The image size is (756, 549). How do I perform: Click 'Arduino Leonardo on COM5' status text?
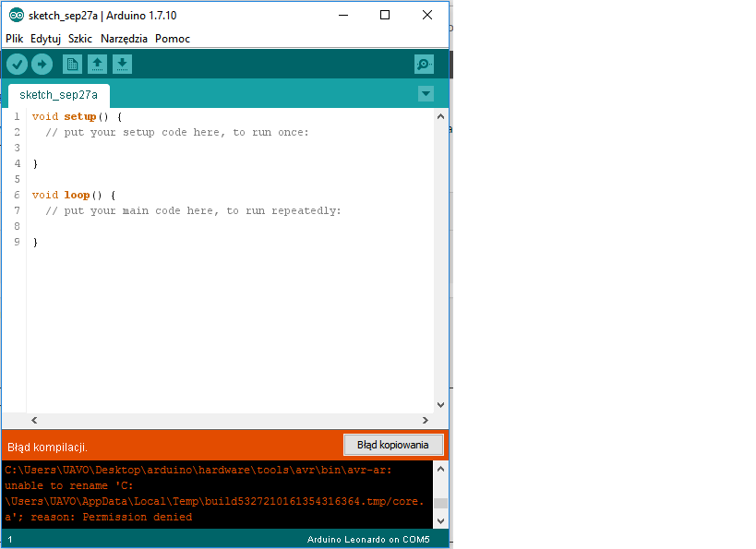(368, 540)
